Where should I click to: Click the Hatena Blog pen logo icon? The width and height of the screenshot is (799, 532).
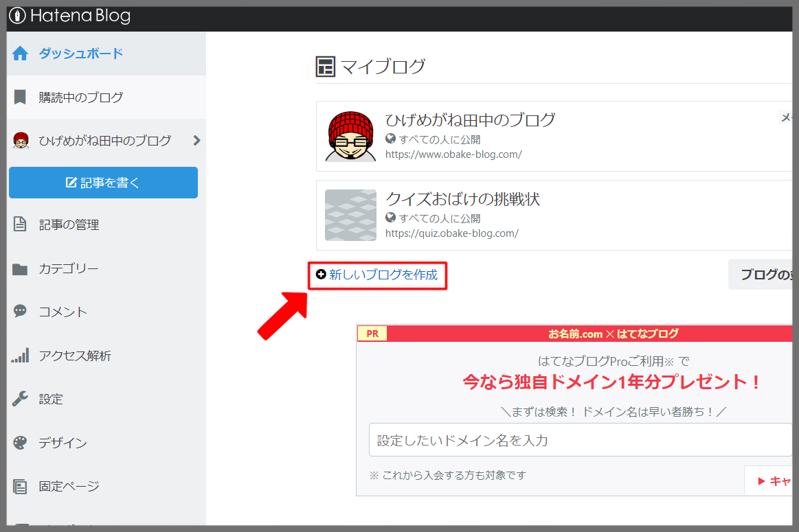coord(17,16)
